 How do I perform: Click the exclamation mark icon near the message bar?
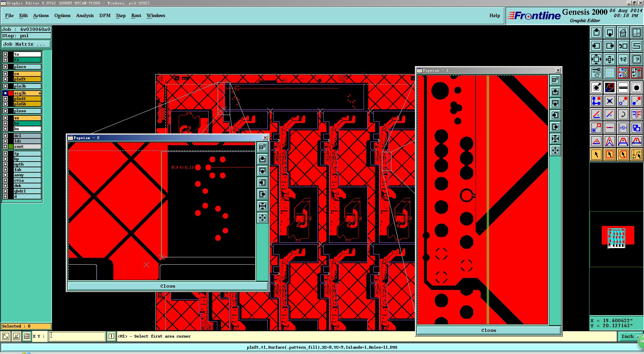point(111,336)
